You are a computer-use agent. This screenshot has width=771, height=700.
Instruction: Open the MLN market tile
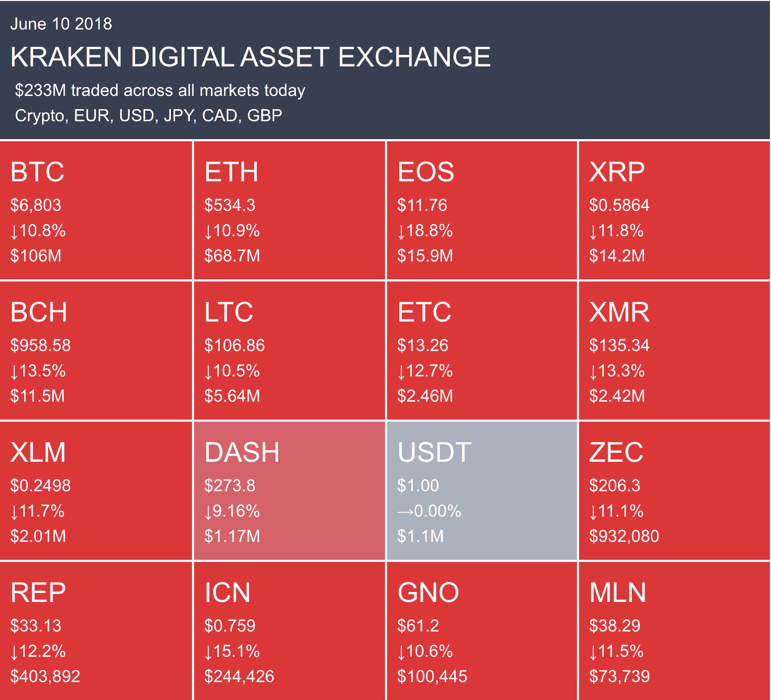pyautogui.click(x=674, y=631)
